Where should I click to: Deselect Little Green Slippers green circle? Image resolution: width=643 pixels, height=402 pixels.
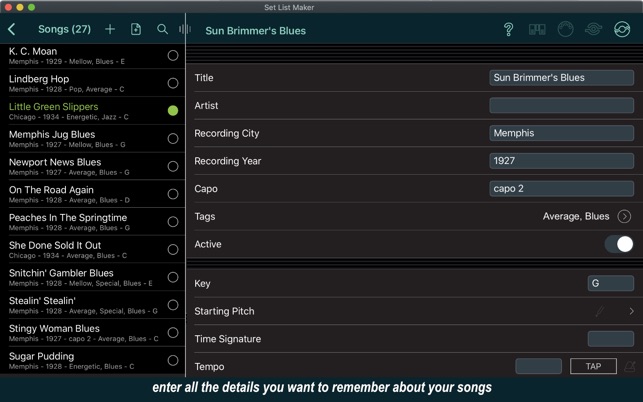coord(173,111)
